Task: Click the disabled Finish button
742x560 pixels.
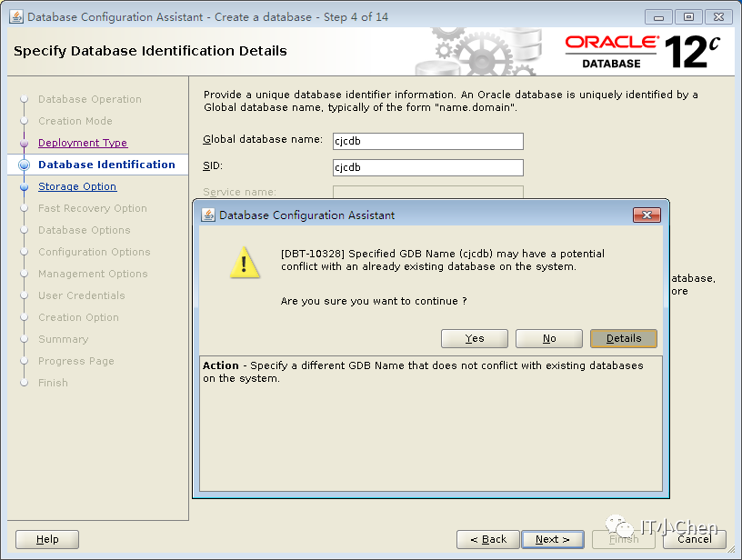Action: click(x=624, y=539)
